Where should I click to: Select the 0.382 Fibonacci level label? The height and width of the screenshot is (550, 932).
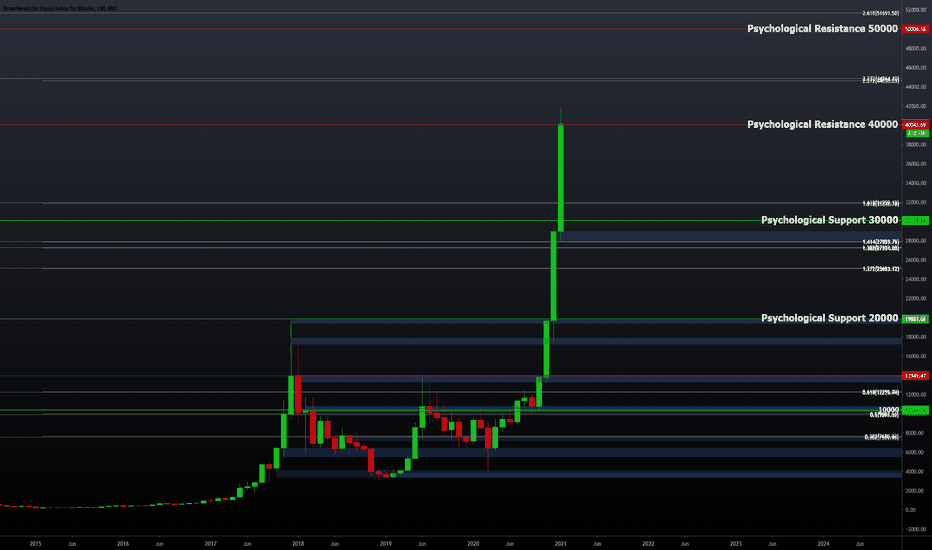[881, 437]
